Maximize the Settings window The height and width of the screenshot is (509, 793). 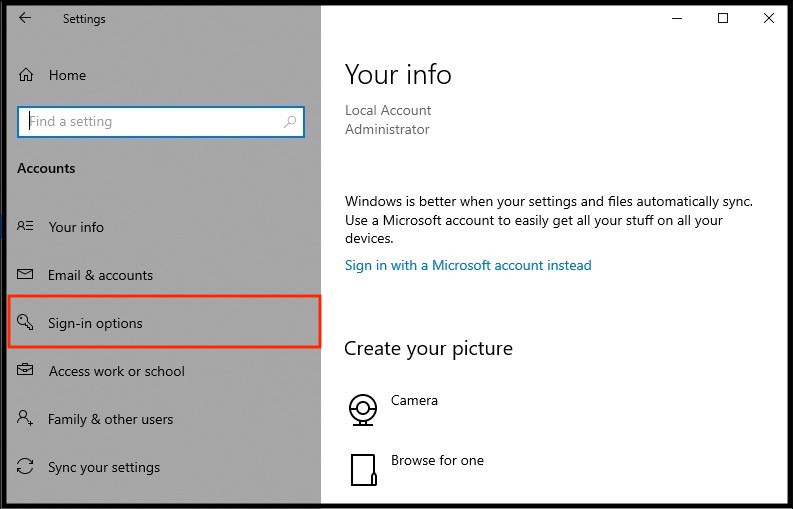tap(723, 18)
